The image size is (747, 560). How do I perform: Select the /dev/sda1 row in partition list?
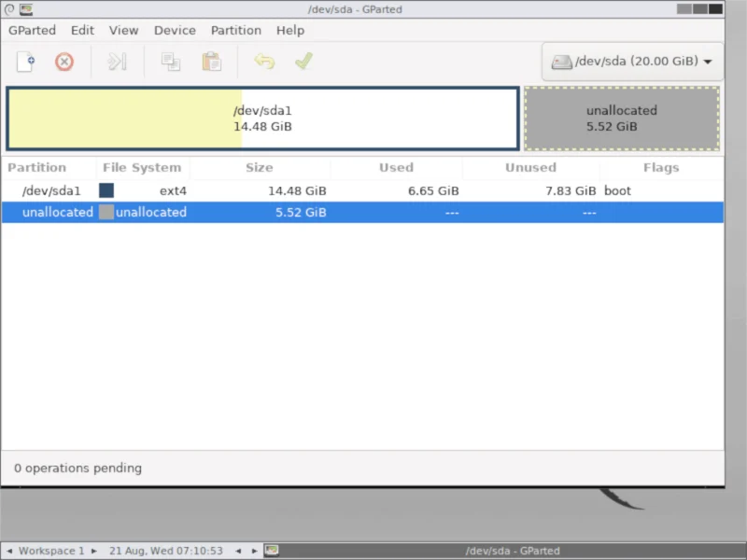[x=362, y=191]
